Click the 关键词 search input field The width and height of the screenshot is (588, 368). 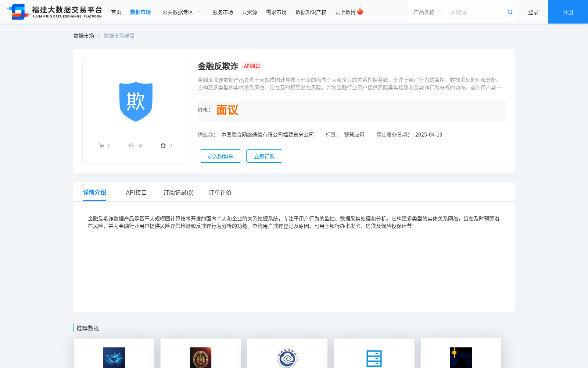point(476,12)
